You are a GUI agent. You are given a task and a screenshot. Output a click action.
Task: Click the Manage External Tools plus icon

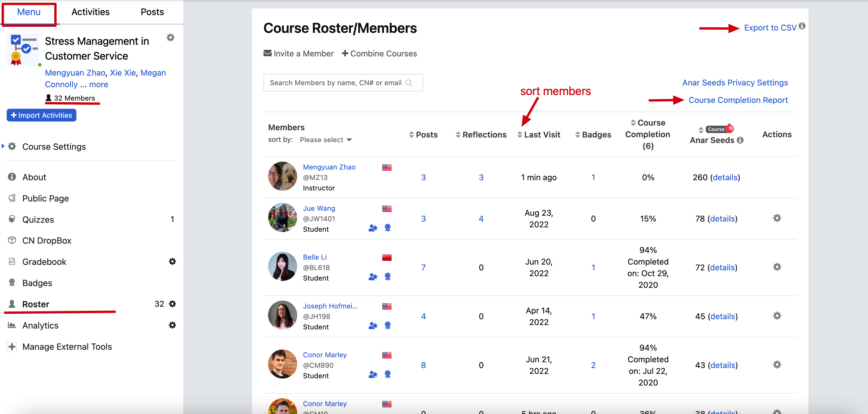(12, 347)
